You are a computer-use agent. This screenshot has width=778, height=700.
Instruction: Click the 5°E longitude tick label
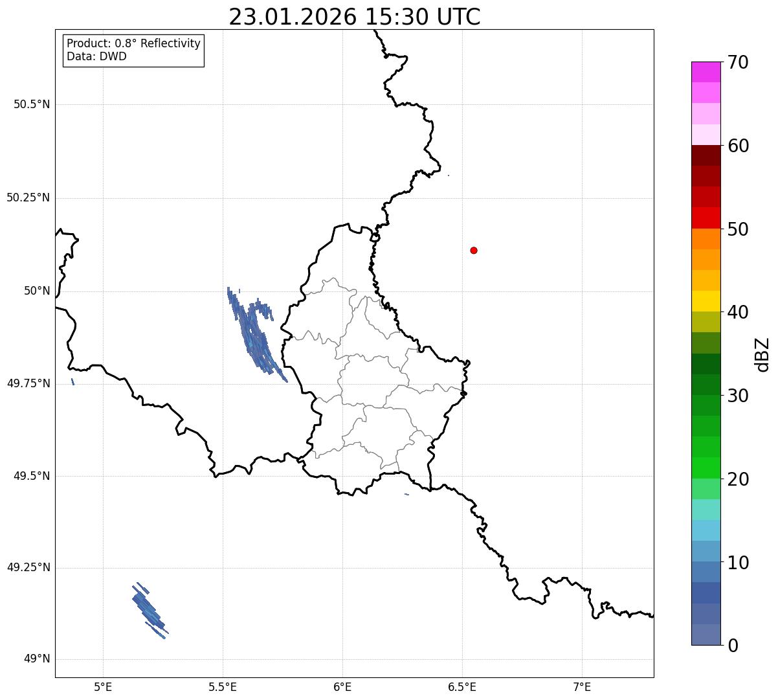tap(103, 686)
